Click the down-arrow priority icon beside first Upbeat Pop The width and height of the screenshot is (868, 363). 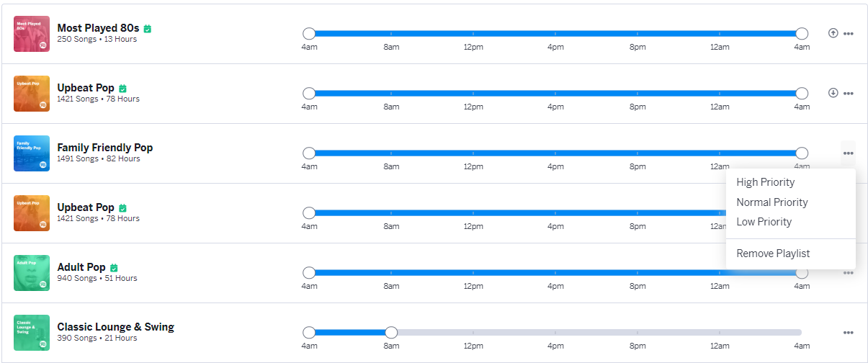(833, 93)
